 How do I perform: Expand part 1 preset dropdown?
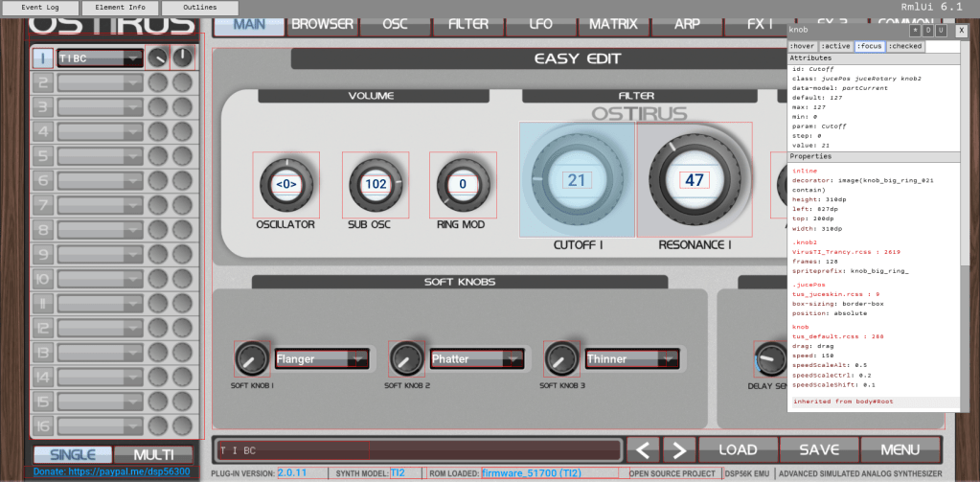coord(101,58)
